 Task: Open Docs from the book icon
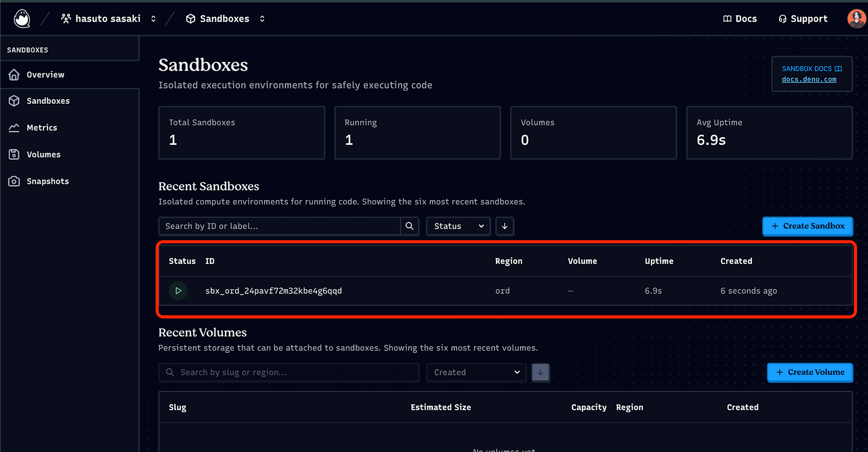coord(727,19)
